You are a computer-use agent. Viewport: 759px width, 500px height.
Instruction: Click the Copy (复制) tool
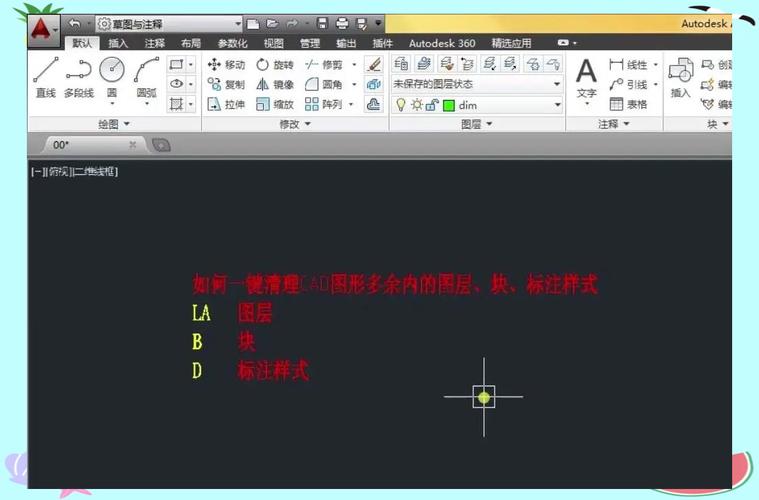point(226,85)
